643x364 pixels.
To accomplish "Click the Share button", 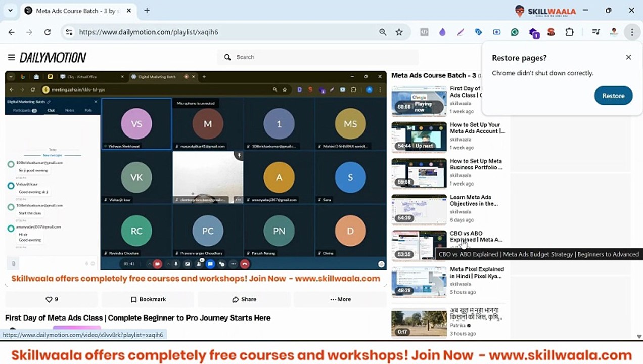I will (244, 299).
